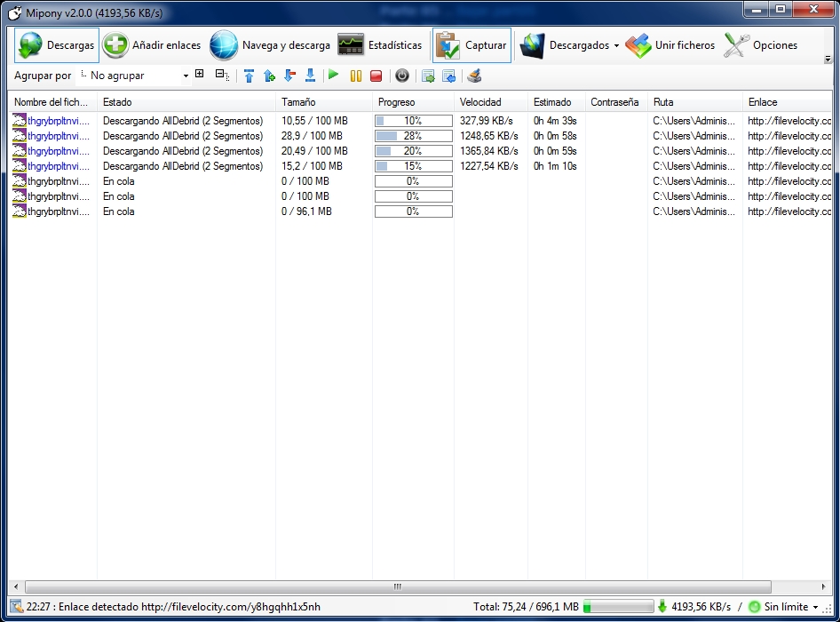Screen dimensions: 840x622
Task: Click the total progress bar in status bar
Action: 619,606
